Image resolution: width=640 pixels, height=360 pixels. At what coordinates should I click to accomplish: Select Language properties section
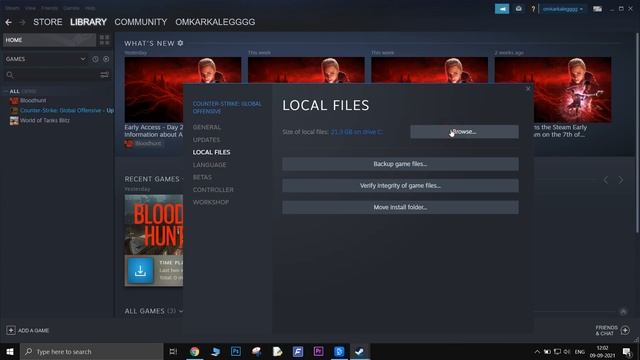pyautogui.click(x=209, y=165)
